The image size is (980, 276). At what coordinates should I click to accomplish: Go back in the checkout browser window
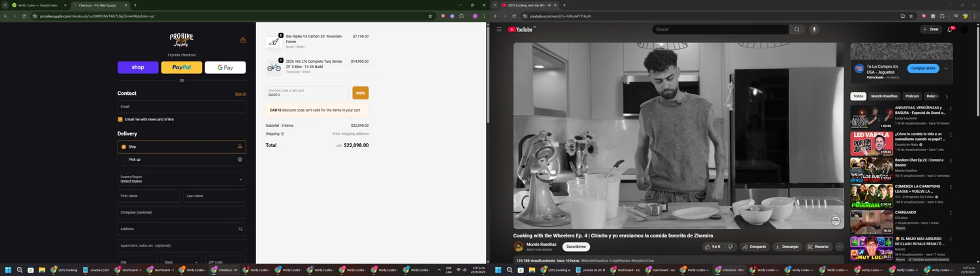pos(6,16)
